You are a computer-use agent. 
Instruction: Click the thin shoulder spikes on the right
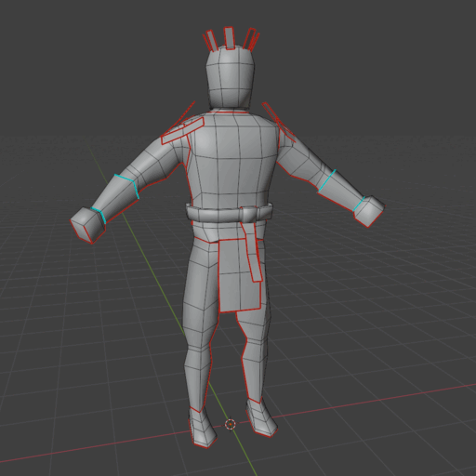(x=279, y=122)
